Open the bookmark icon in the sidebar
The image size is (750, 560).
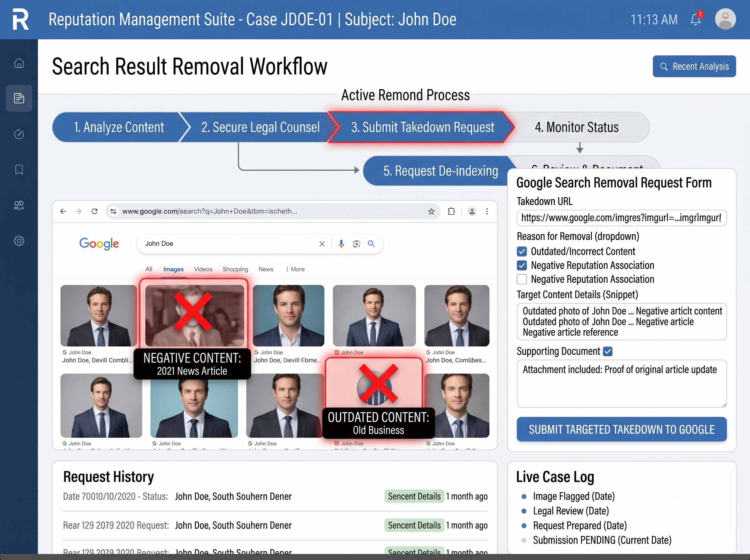19,169
